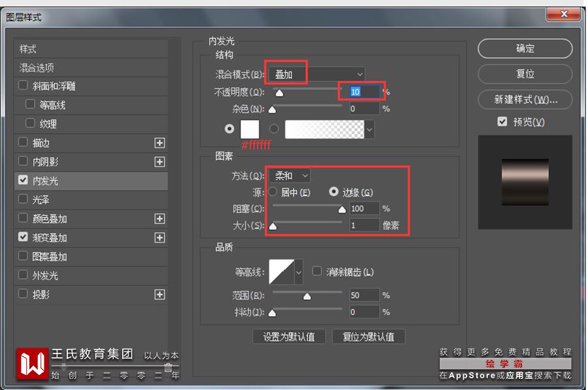The height and width of the screenshot is (390, 588).
Task: Open the 渐变叠加 settings row
Action: pos(91,238)
